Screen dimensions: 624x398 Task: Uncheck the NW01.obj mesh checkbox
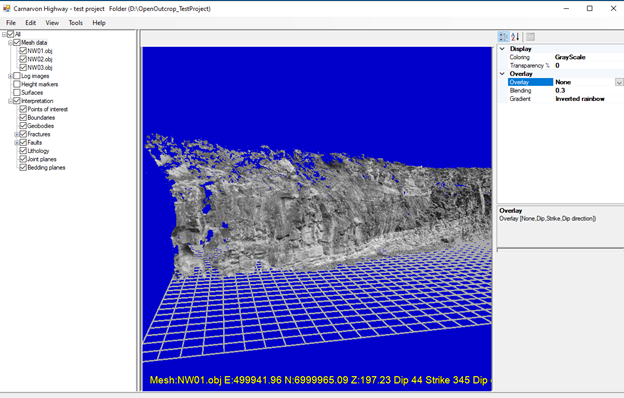(x=23, y=51)
